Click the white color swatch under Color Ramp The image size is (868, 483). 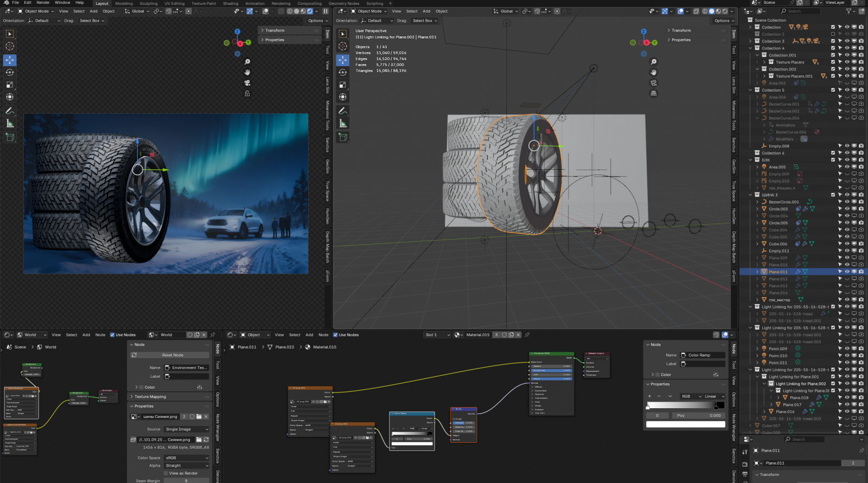tap(685, 424)
